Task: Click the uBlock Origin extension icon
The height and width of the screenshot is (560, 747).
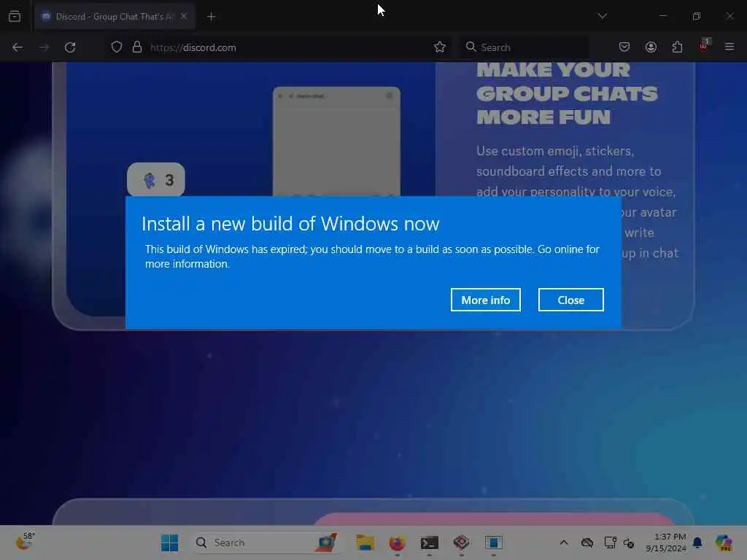Action: [704, 46]
